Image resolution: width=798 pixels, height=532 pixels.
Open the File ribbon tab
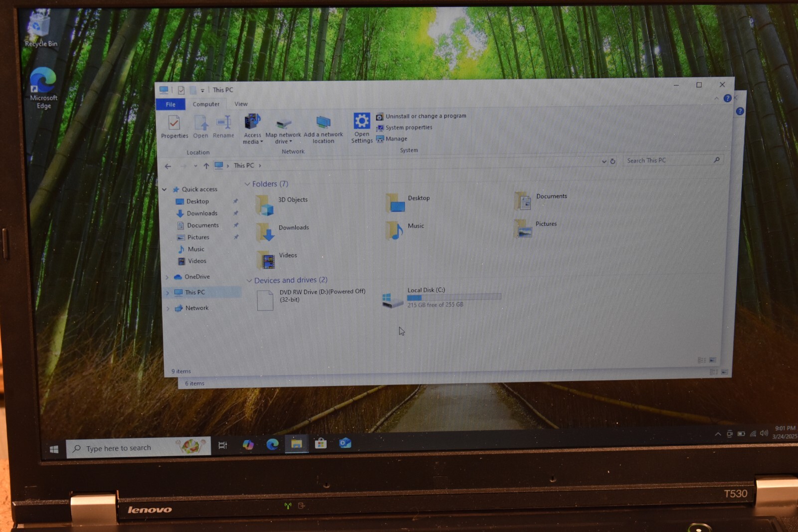pos(171,104)
